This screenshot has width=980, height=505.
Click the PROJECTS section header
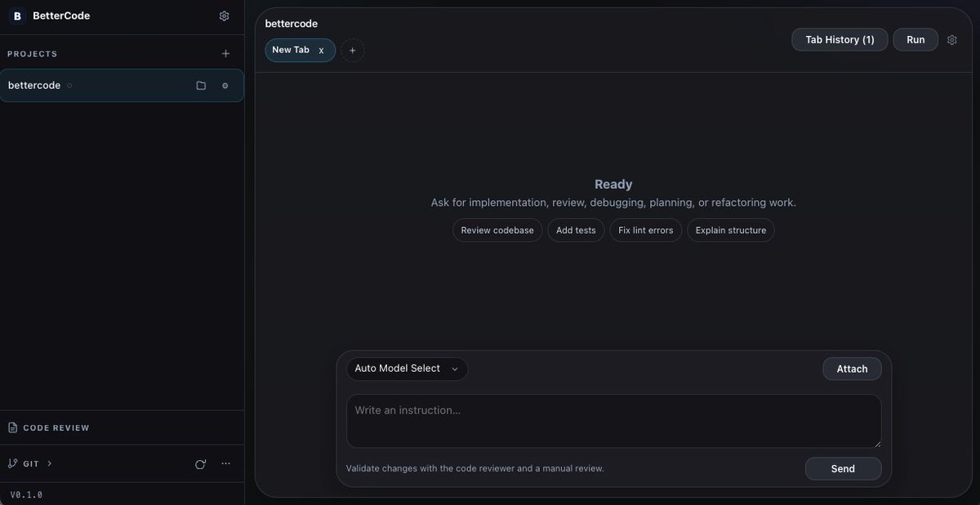[33, 54]
